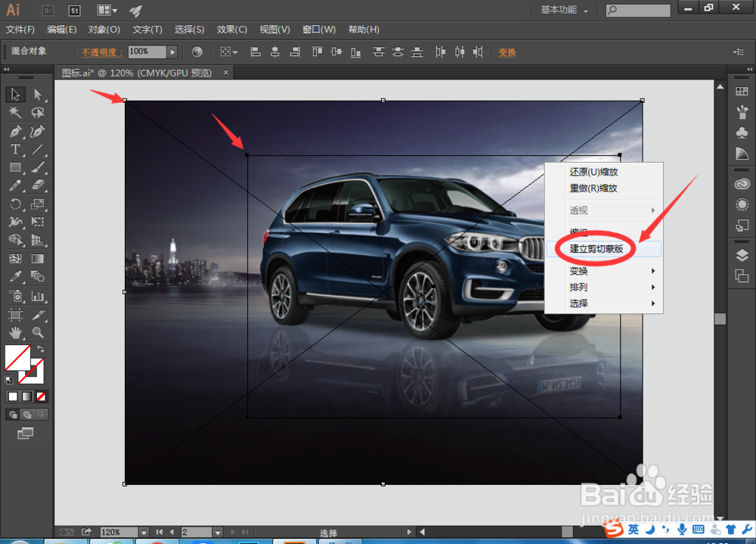Select the Slice tool
The image size is (756, 544).
tap(38, 315)
